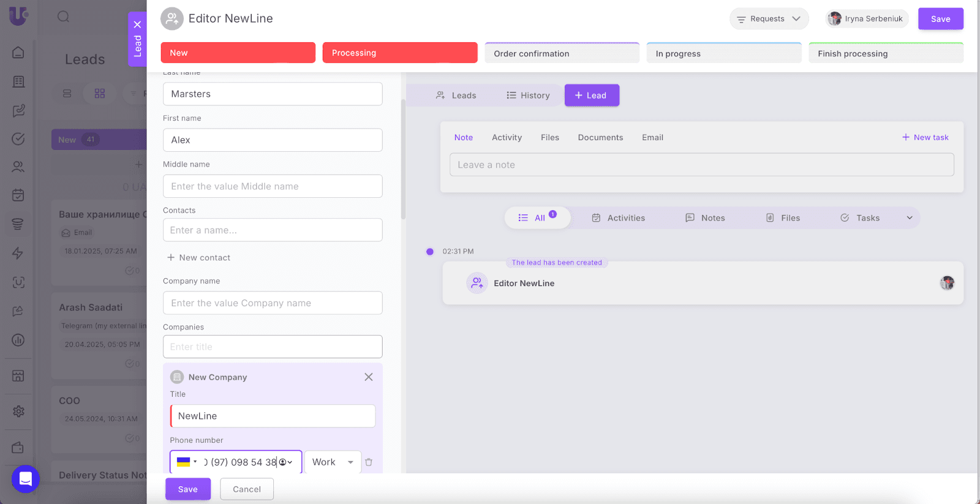
Task: Open the Activity tab
Action: 507,138
